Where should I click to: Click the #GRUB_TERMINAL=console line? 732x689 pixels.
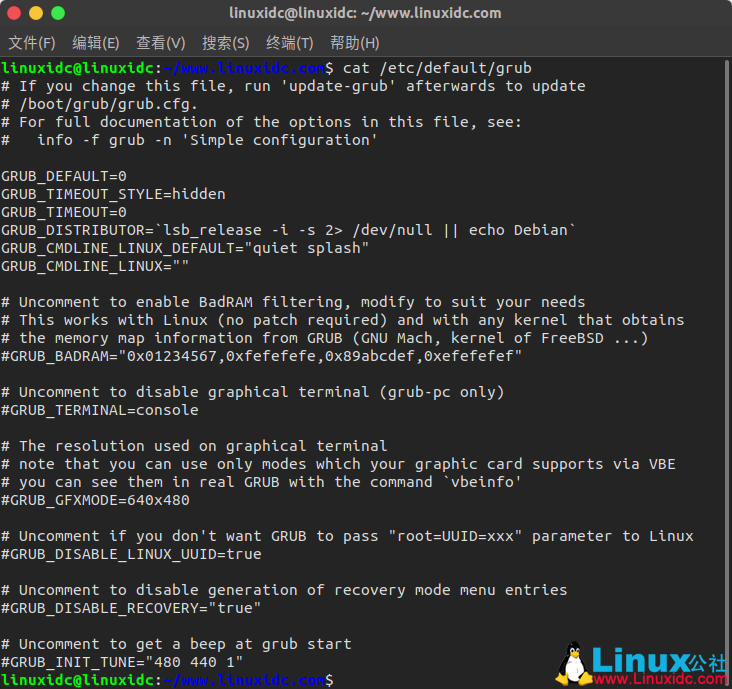[x=100, y=410]
